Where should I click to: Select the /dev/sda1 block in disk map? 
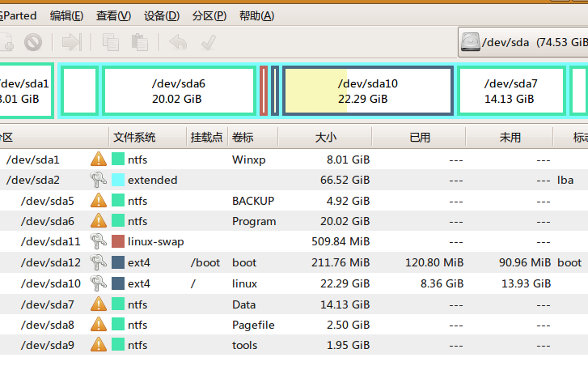26,91
